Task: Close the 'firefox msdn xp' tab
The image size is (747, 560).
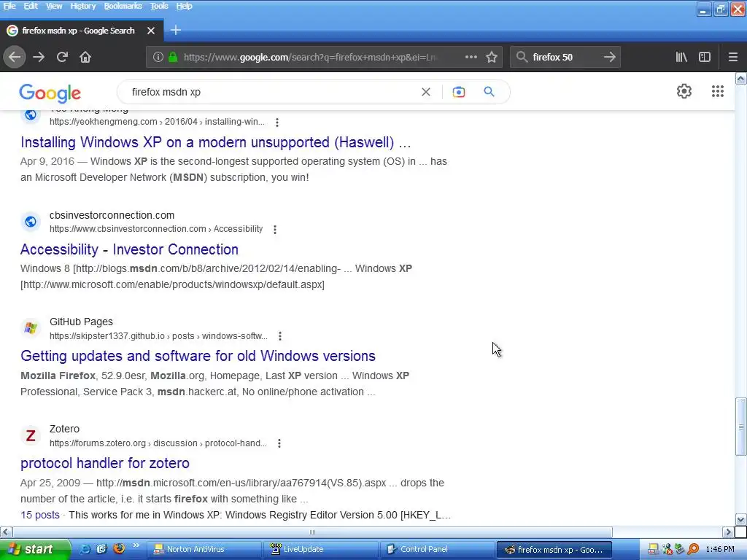Action: tap(151, 31)
